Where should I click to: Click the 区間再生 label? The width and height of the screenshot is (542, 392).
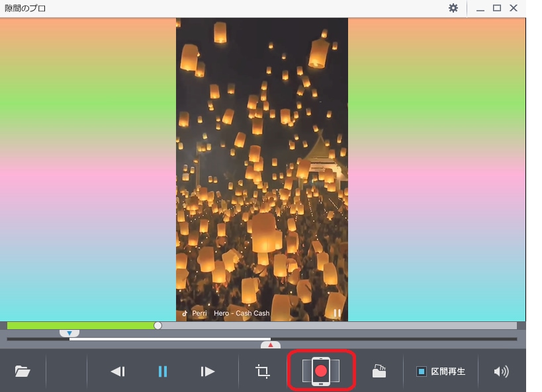[448, 372]
